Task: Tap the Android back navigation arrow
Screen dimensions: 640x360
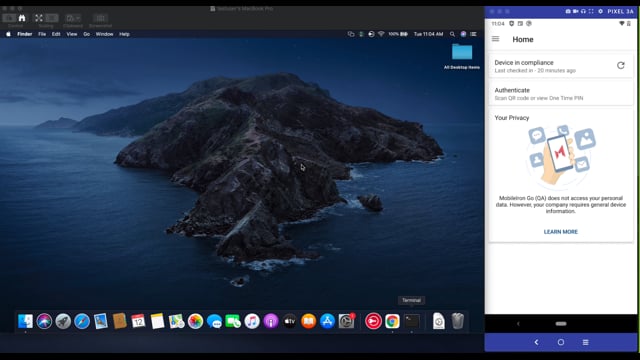Action: point(536,342)
